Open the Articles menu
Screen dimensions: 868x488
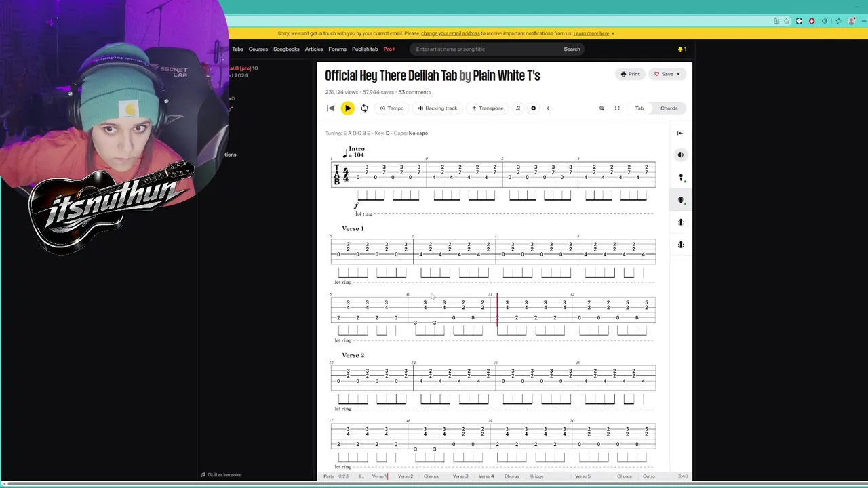tap(314, 49)
